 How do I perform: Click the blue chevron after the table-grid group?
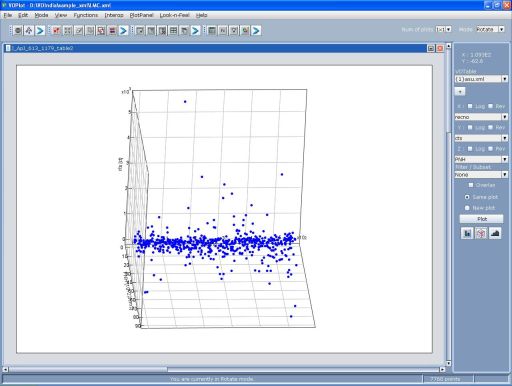coord(195,31)
